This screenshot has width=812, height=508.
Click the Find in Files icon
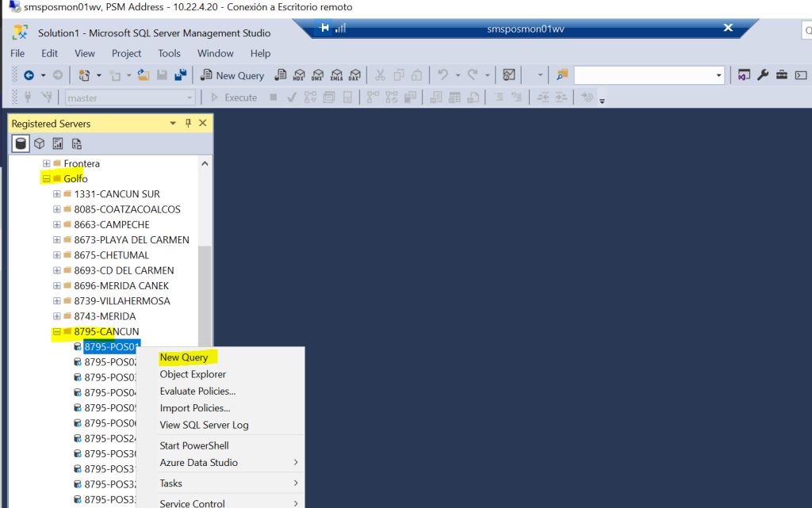pos(562,75)
